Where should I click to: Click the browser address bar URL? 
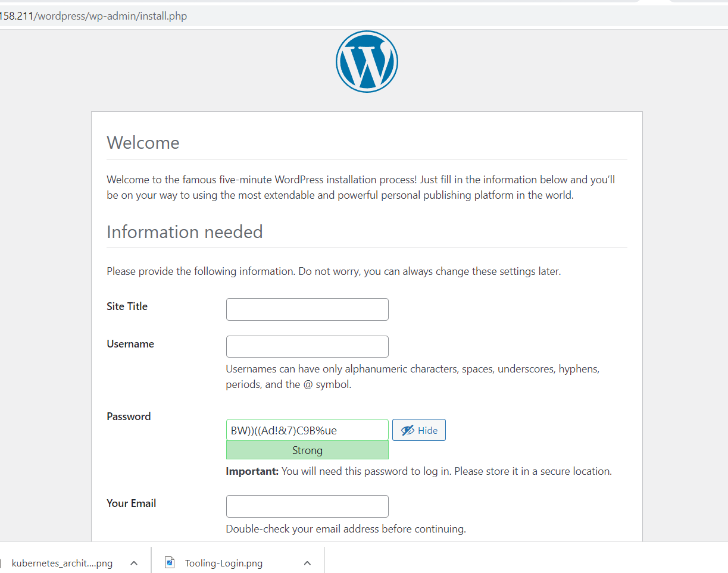pyautogui.click(x=93, y=16)
